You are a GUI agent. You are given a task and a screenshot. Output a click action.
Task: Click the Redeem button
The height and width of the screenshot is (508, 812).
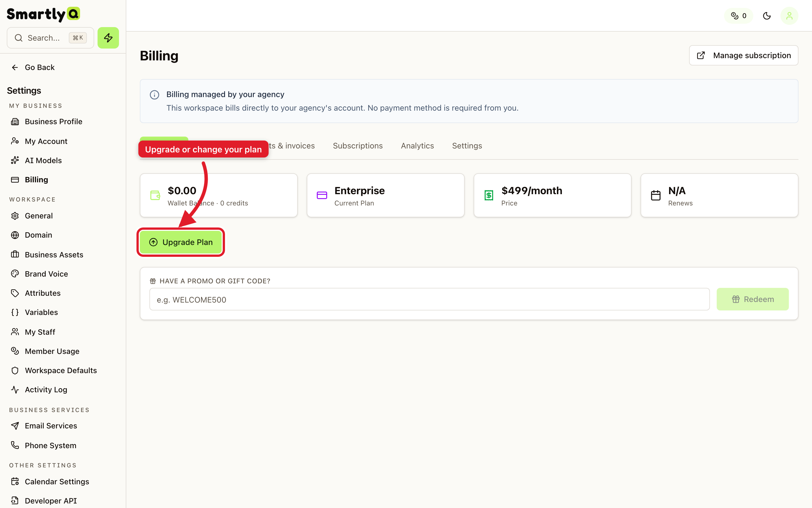click(753, 299)
